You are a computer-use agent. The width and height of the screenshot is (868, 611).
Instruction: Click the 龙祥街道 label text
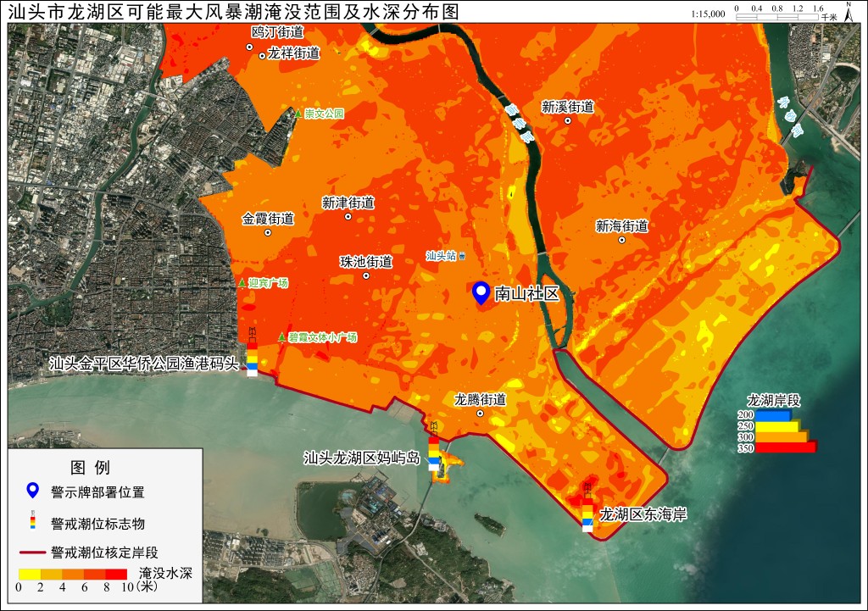(x=294, y=53)
